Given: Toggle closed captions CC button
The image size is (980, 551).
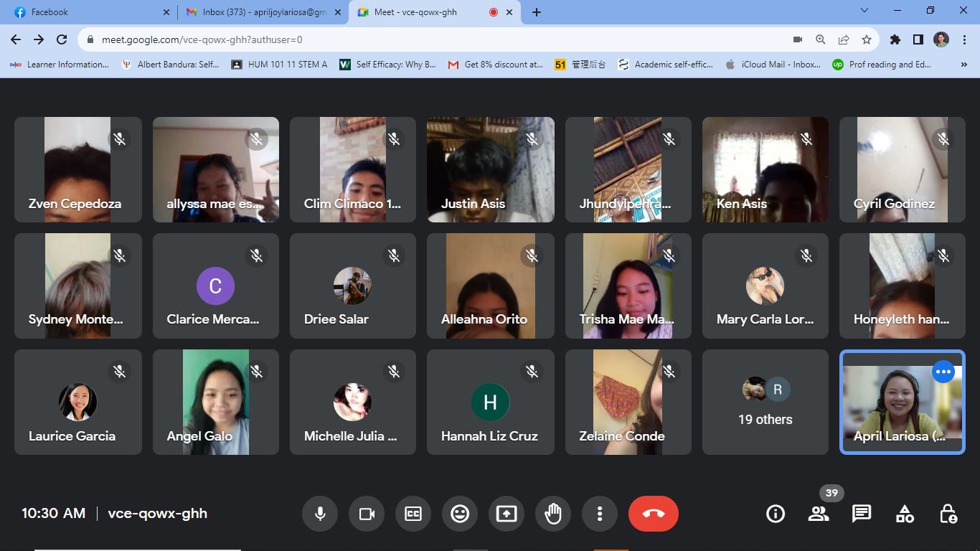Looking at the screenshot, I should coord(413,514).
